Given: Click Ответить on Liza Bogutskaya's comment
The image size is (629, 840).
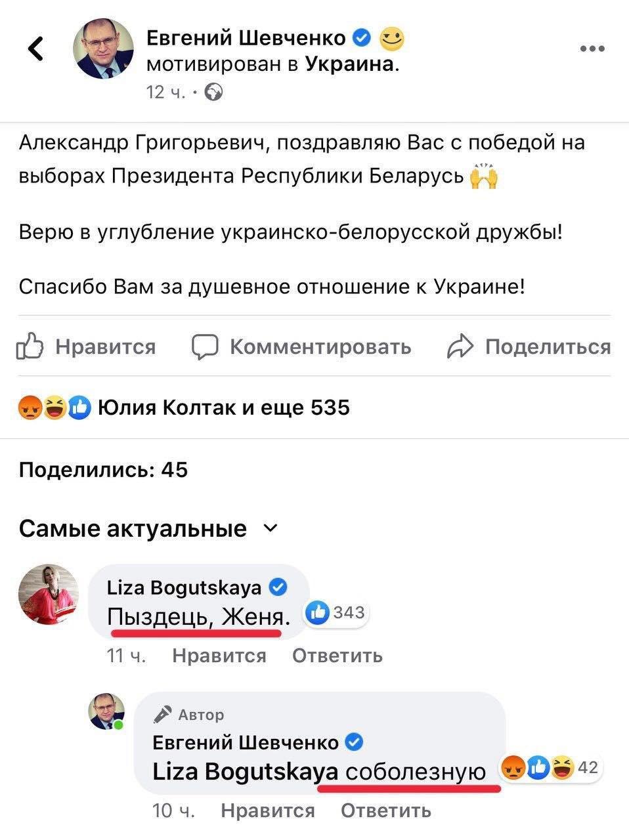Looking at the screenshot, I should pyautogui.click(x=337, y=655).
